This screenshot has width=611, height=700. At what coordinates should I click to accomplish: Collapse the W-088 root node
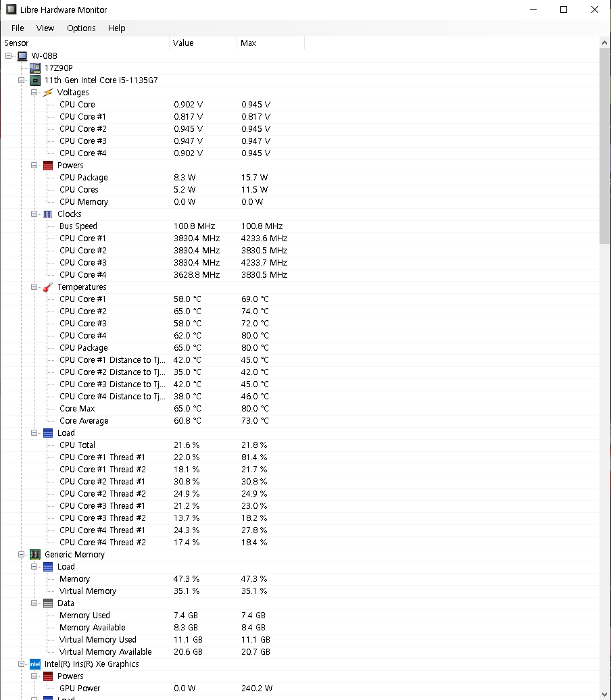pyautogui.click(x=9, y=56)
